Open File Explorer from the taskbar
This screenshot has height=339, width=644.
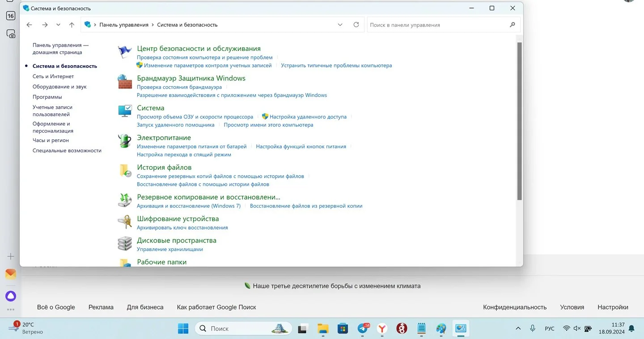(x=323, y=328)
